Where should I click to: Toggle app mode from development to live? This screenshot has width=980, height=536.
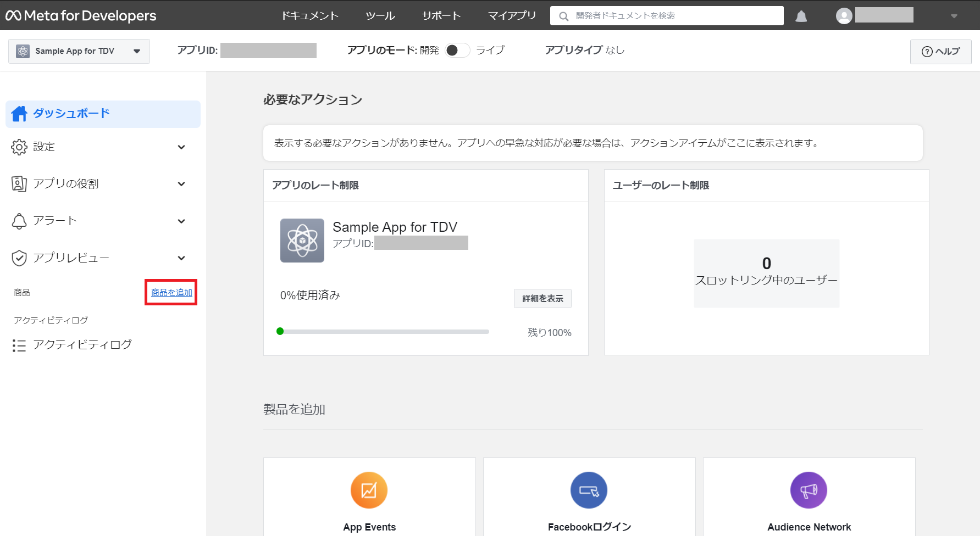click(457, 51)
